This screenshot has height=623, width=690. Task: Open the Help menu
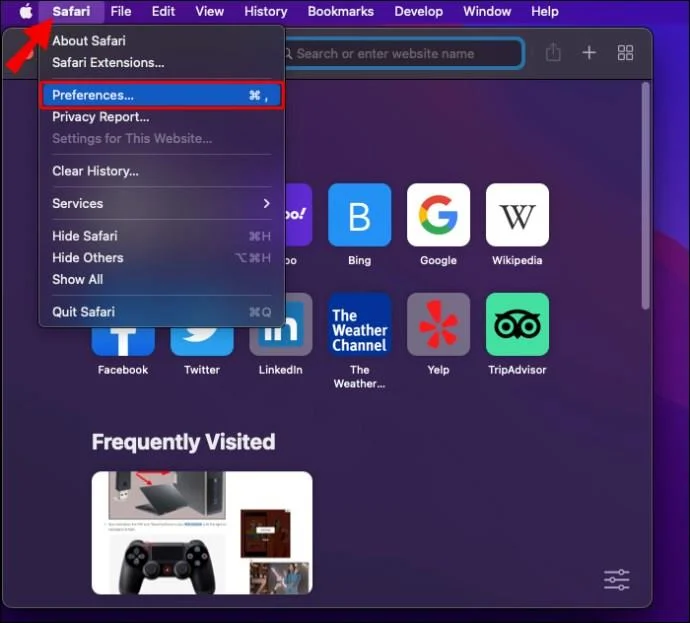(545, 11)
